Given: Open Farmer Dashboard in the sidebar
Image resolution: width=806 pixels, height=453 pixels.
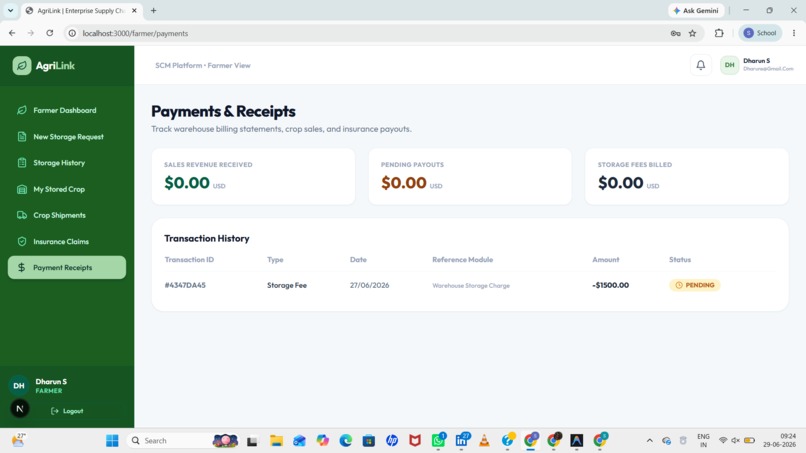Looking at the screenshot, I should click(67, 110).
